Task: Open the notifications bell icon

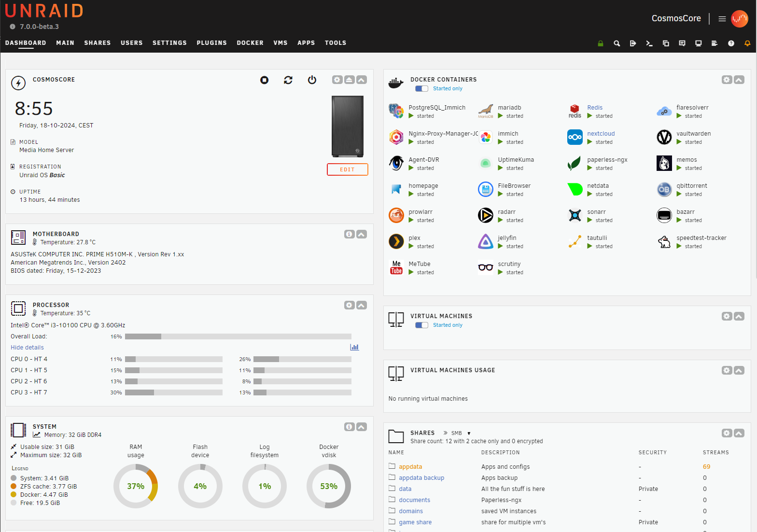Action: (747, 43)
